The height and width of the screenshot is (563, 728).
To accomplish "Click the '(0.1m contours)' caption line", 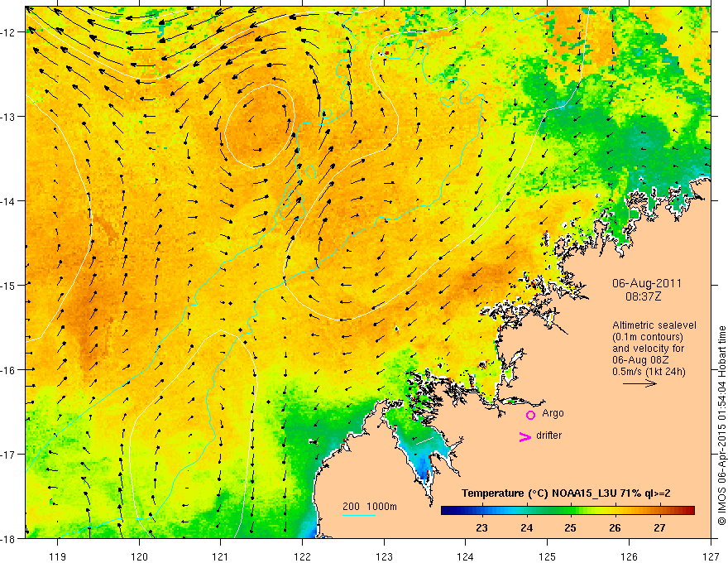I will pyautogui.click(x=648, y=337).
